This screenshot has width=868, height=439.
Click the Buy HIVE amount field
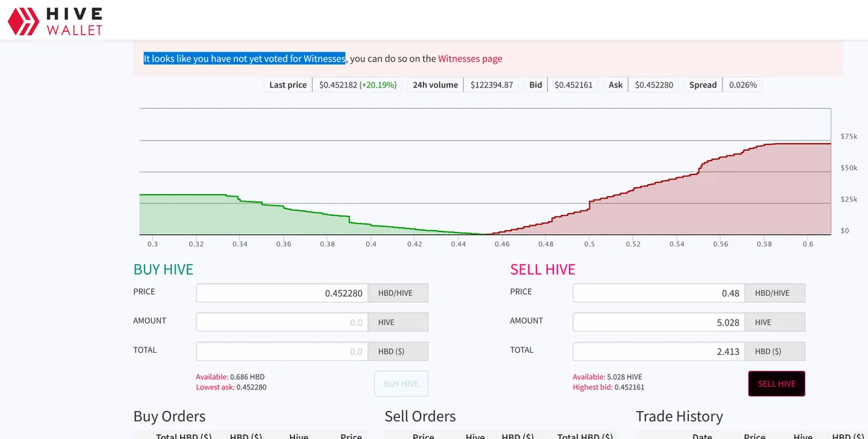[x=283, y=322]
